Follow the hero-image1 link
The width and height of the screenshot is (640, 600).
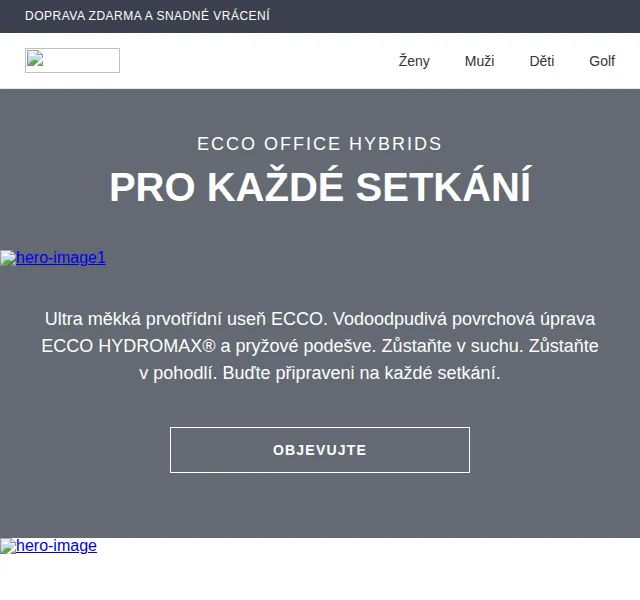pos(53,258)
